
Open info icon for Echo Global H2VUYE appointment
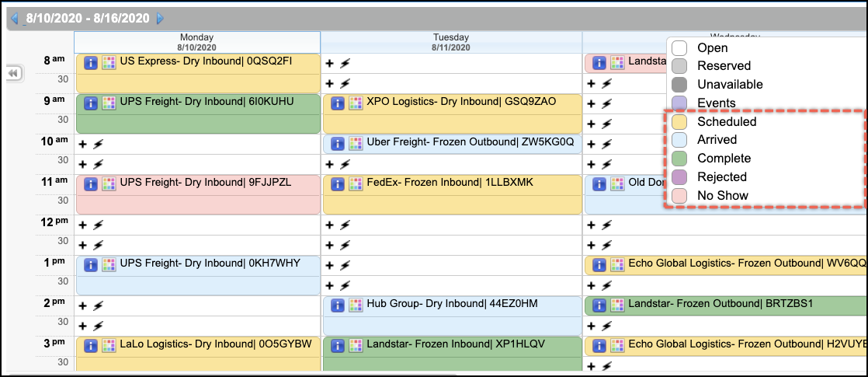[x=600, y=345]
